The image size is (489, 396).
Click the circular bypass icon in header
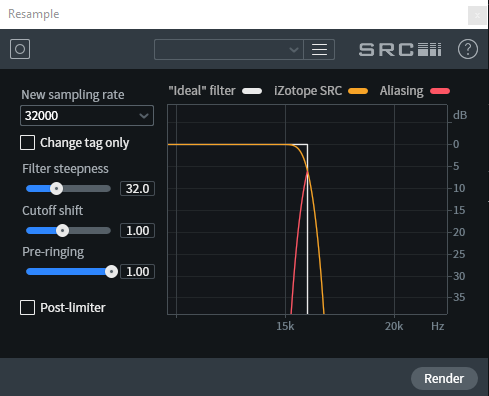(20, 49)
